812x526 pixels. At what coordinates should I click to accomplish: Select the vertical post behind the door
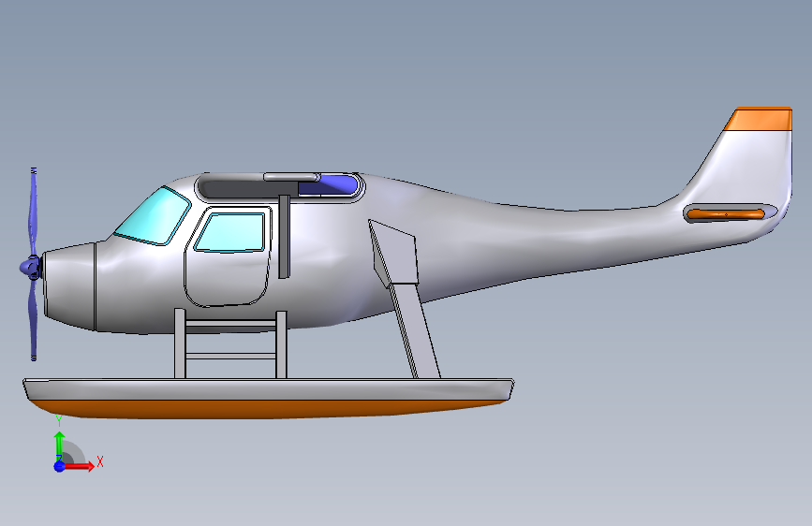click(284, 236)
